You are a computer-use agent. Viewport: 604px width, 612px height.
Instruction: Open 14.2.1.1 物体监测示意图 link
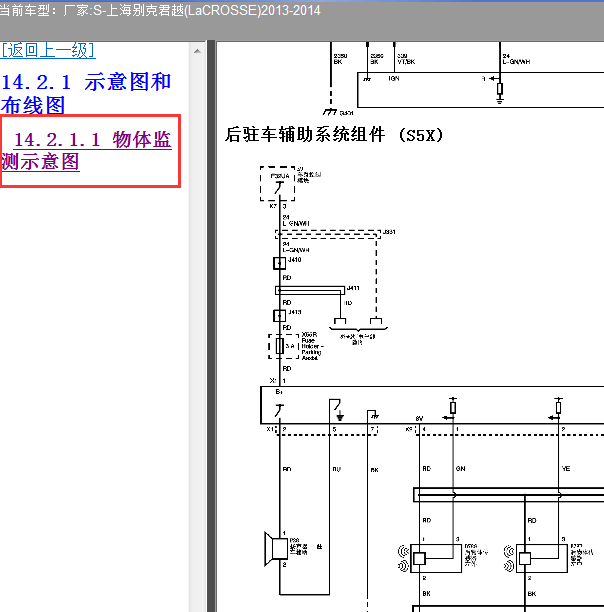(x=86, y=151)
